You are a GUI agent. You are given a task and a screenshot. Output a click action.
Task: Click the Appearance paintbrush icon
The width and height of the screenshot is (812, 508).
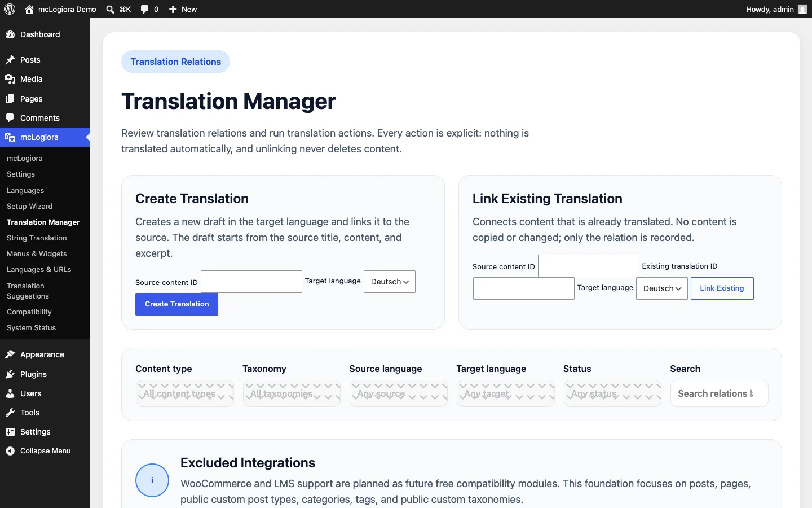[x=10, y=354]
